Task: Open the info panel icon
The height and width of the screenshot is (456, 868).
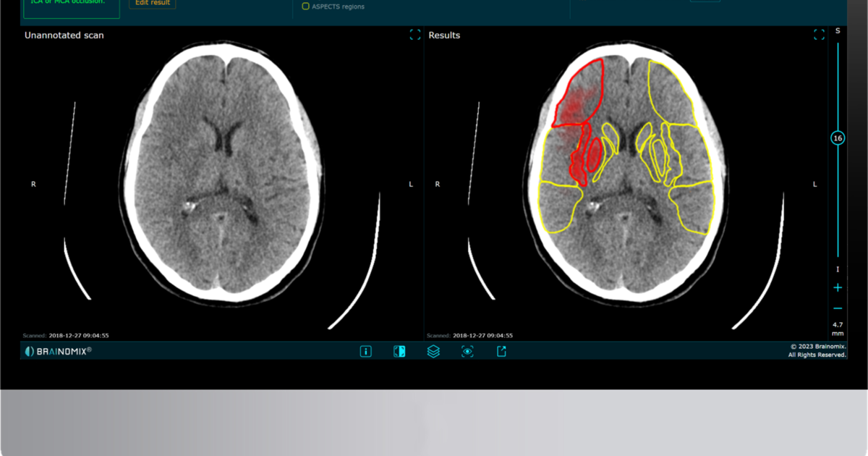Action: 365,351
